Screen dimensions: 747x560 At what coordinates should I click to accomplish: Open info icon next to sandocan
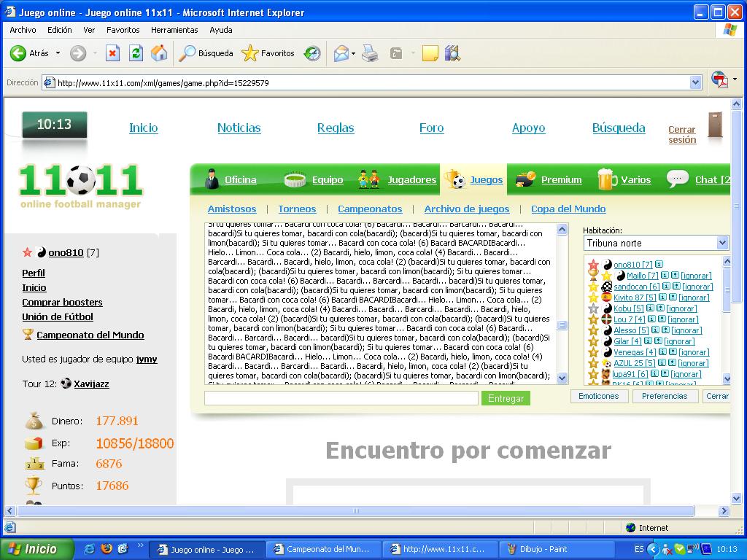(665, 287)
